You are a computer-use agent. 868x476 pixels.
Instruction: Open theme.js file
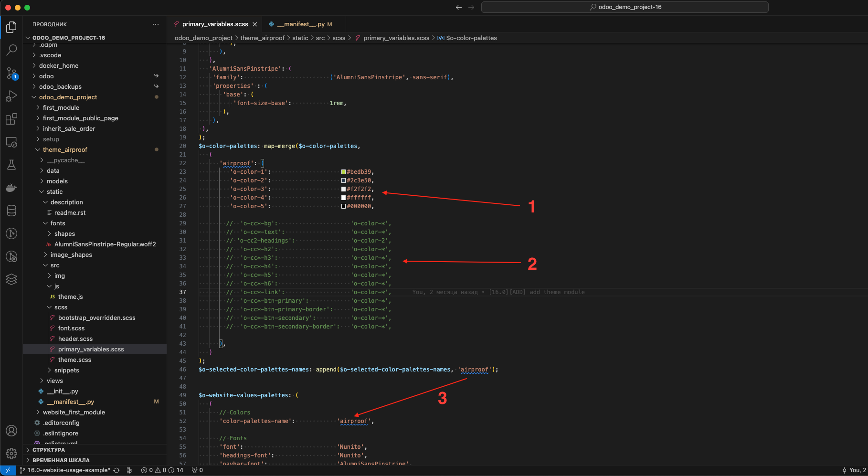click(70, 297)
